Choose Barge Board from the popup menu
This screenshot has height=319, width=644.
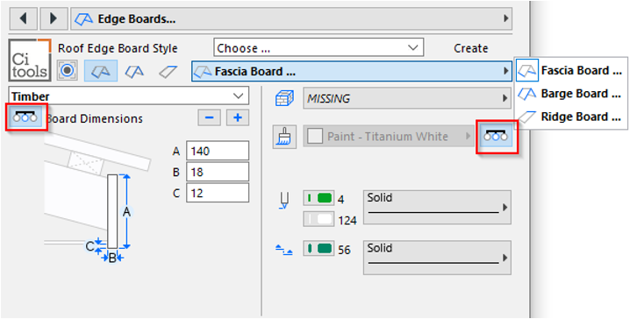[572, 94]
